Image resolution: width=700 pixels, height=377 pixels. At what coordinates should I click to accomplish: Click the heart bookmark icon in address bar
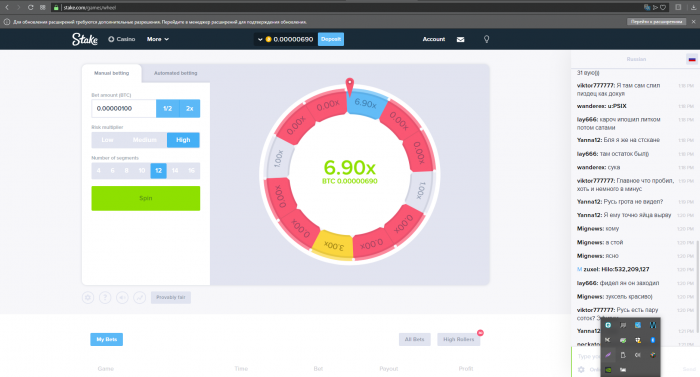(x=663, y=7)
